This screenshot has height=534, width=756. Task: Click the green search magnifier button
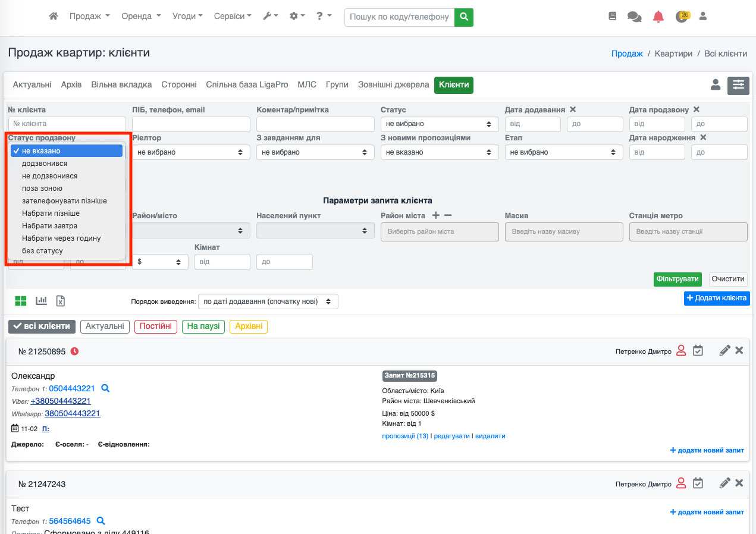coord(463,17)
